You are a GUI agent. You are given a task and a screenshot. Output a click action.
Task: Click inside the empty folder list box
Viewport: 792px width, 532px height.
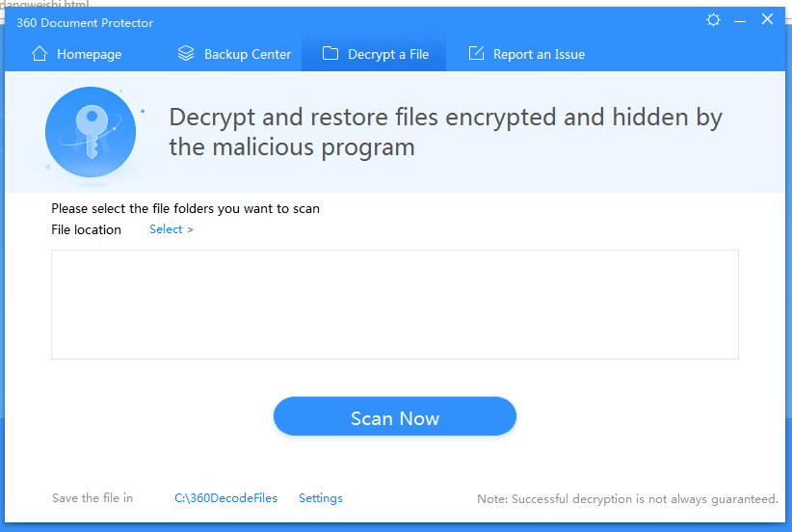(x=395, y=305)
